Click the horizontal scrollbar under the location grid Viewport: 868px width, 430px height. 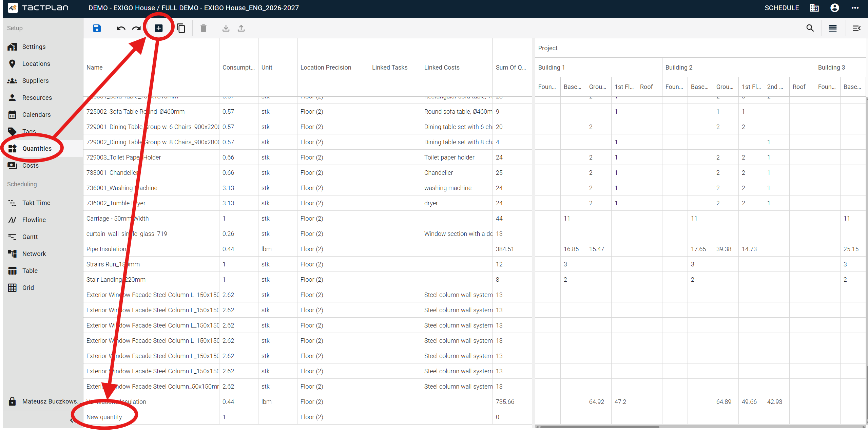600,427
